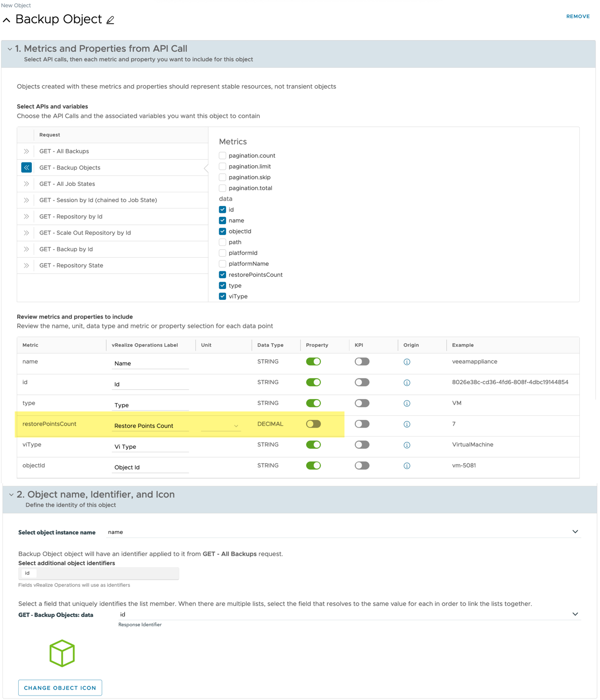Check the pagination.skip metric

pos(223,177)
